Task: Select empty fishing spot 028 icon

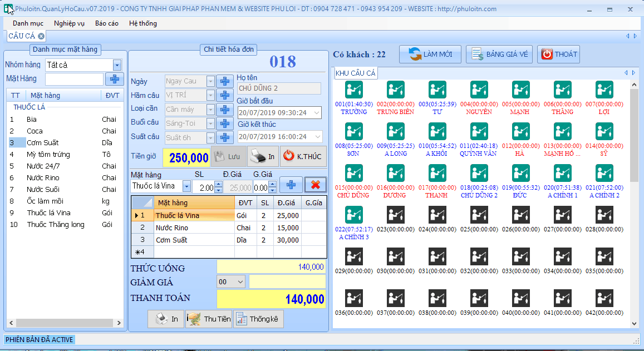Action: [x=604, y=215]
